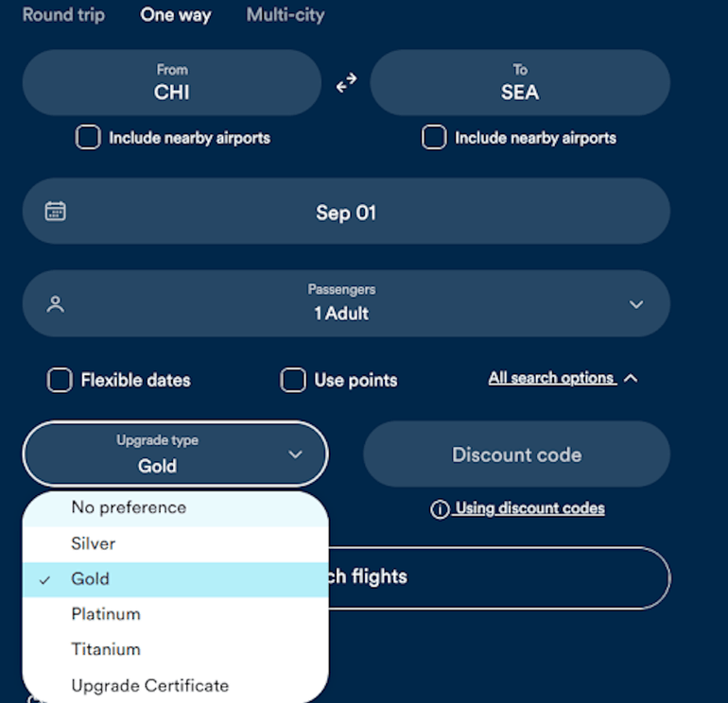Expand the Passengers dropdown chevron

[636, 304]
